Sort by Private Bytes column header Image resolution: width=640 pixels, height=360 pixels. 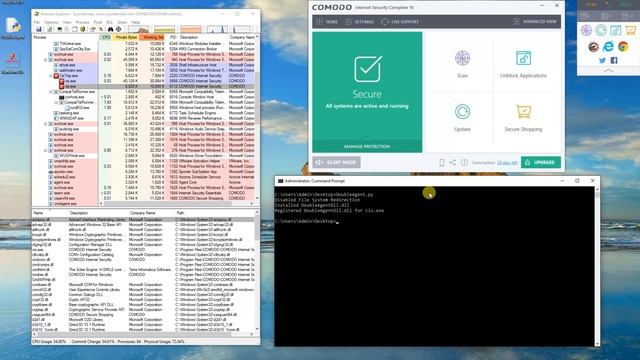(126, 37)
